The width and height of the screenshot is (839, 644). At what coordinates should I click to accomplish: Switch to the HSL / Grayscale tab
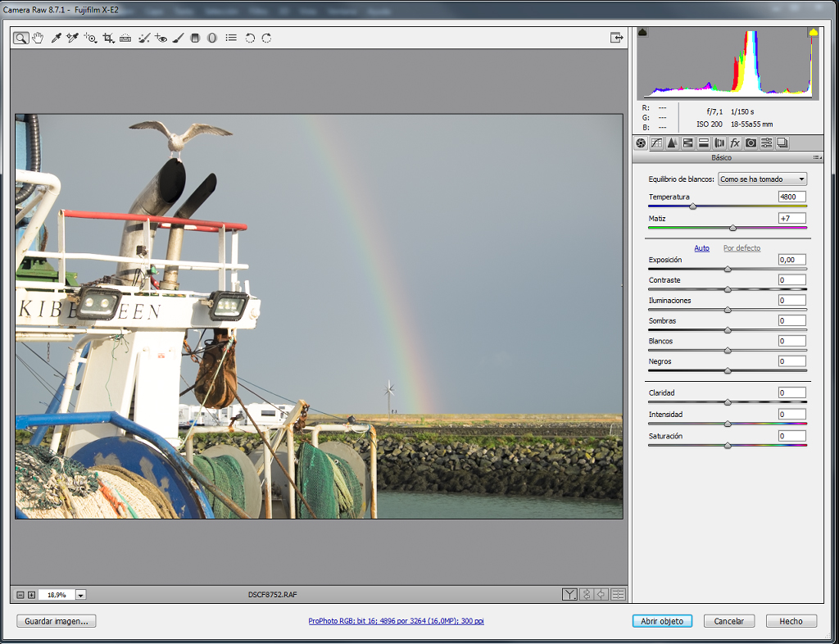pyautogui.click(x=688, y=143)
